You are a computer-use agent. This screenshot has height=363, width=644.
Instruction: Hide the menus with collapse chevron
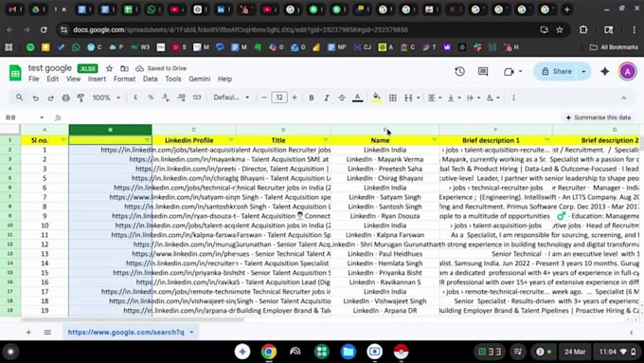624,98
